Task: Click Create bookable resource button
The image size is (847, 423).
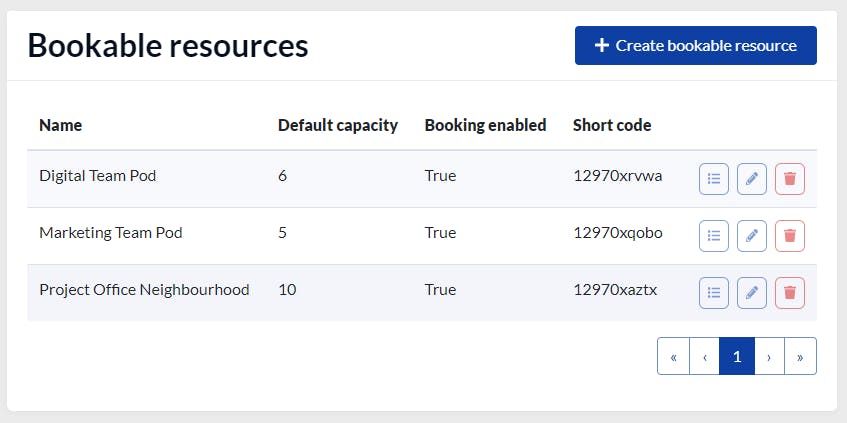Action: 695,46
